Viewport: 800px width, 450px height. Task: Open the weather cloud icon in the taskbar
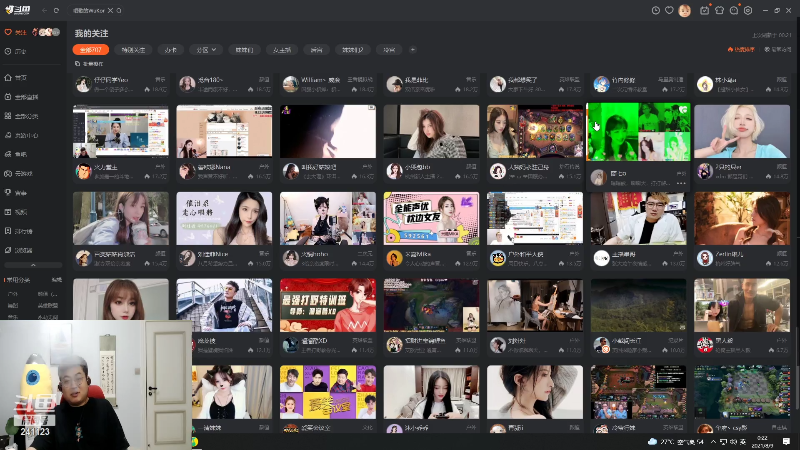(x=652, y=441)
